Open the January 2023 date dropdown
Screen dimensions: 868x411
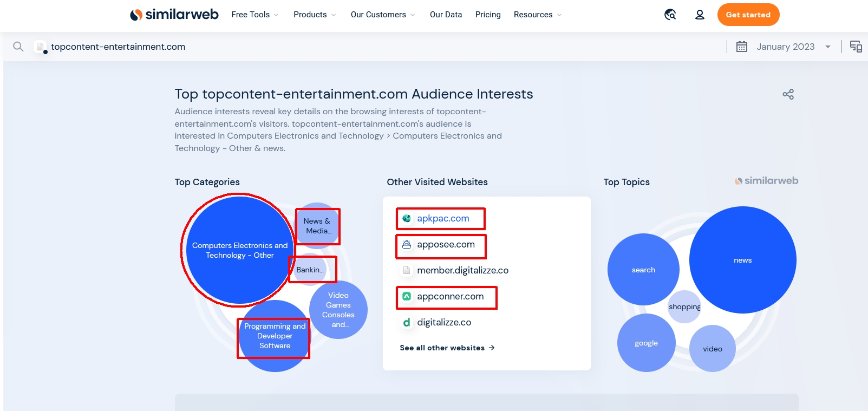coord(793,47)
